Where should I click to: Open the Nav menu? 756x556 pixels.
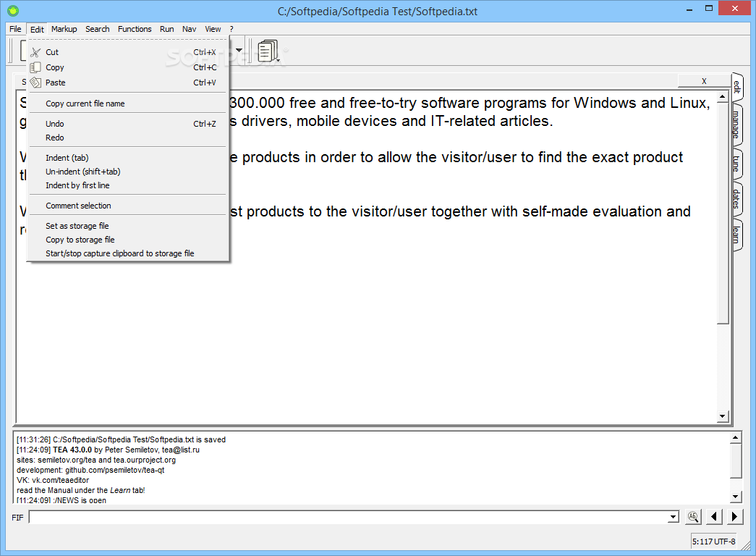coord(189,29)
